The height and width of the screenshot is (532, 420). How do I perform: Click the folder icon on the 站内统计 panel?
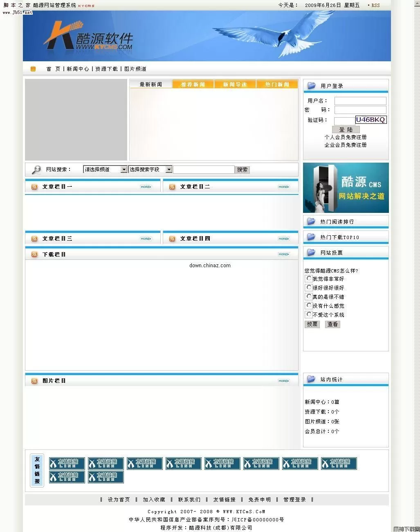[311, 379]
